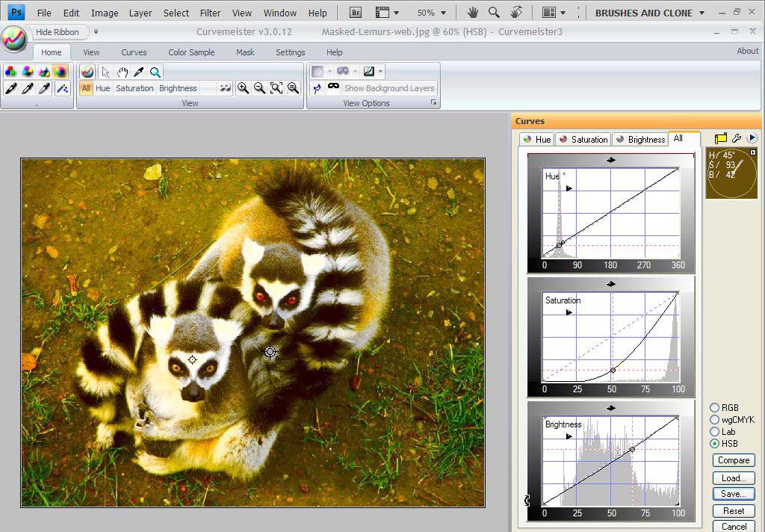This screenshot has width=765, height=532.
Task: Switch to the Mask ribbon tab
Action: point(245,52)
